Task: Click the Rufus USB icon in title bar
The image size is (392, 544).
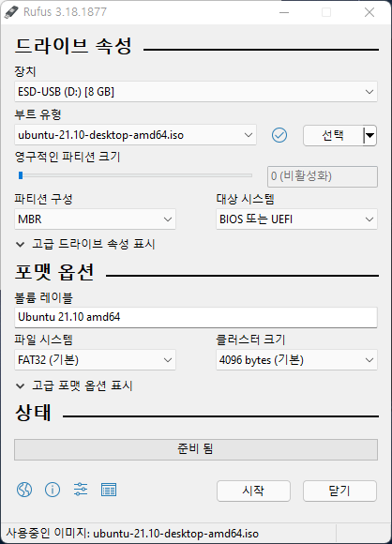Action: click(11, 12)
